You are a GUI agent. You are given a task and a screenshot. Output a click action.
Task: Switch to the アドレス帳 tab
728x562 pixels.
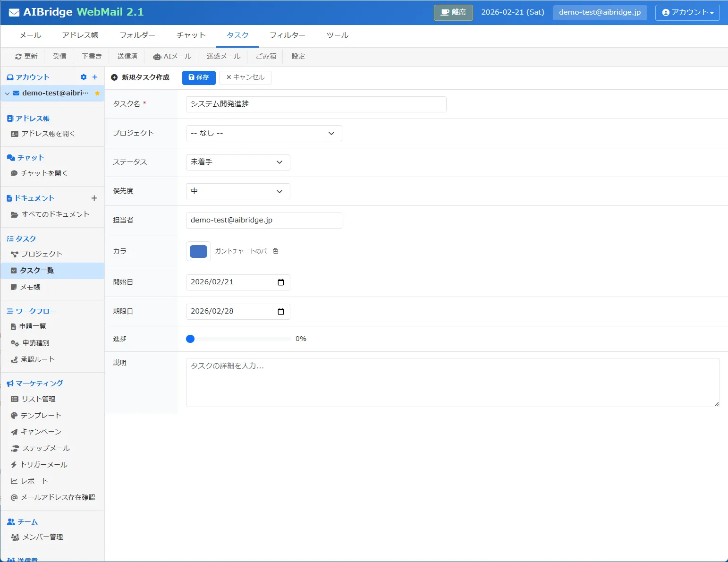(x=80, y=35)
